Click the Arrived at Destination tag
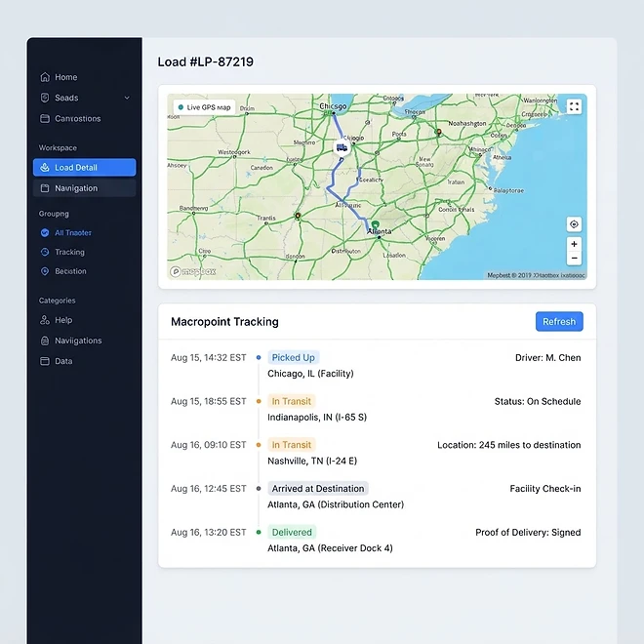 (318, 489)
